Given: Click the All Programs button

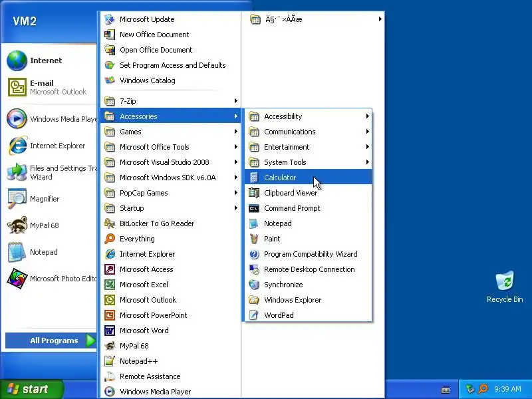Looking at the screenshot, I should pyautogui.click(x=51, y=340).
